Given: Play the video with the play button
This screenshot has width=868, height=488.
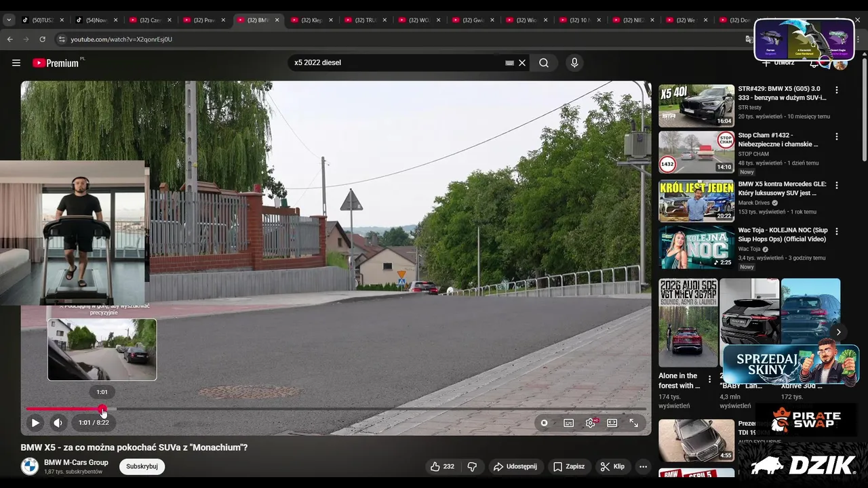Looking at the screenshot, I should (35, 423).
